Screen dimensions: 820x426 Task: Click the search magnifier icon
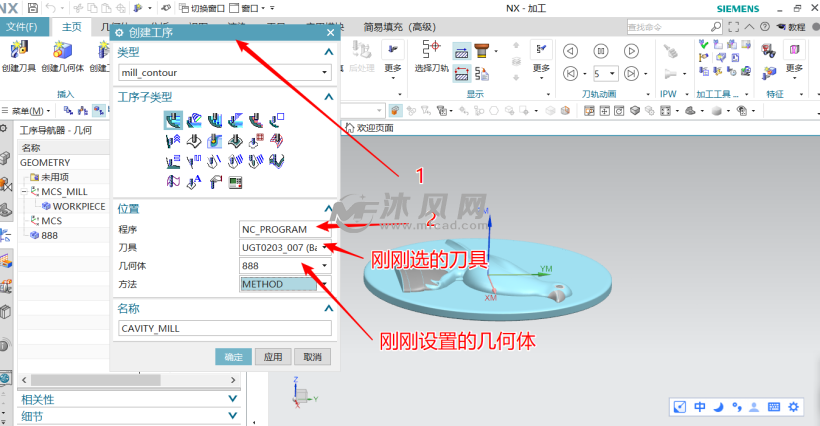(x=715, y=27)
